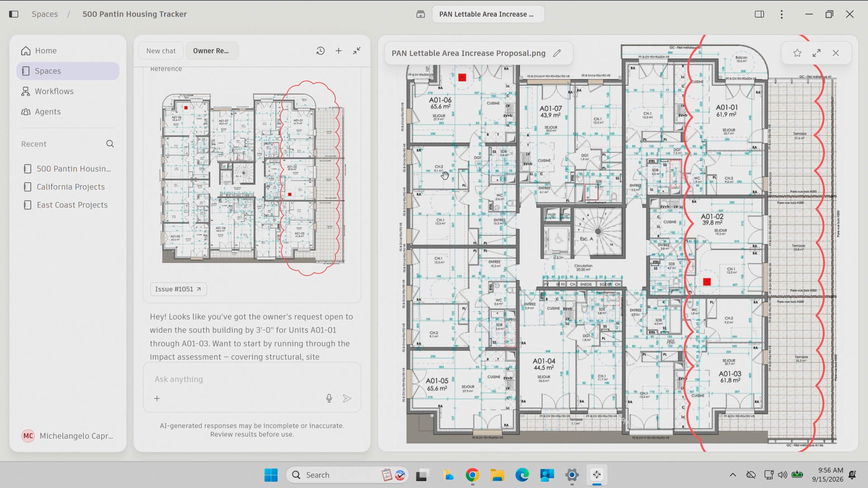
Task: Open Agents from the sidebar
Action: [68, 112]
